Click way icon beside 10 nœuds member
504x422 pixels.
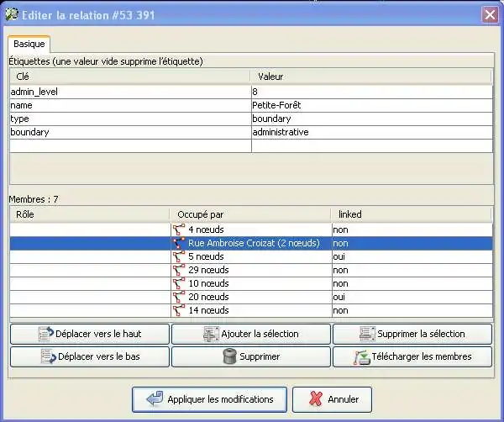point(178,283)
